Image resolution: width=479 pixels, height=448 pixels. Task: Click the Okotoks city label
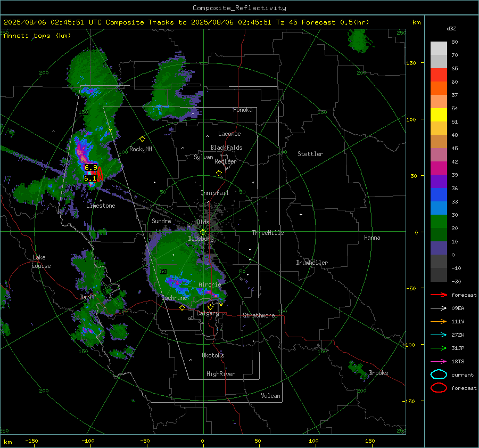click(x=213, y=355)
